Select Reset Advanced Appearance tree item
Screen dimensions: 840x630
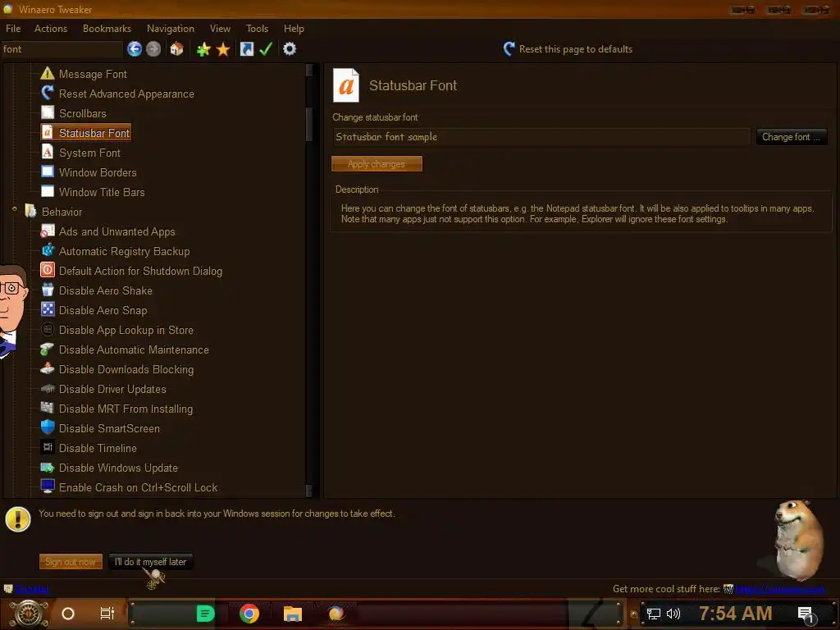126,94
